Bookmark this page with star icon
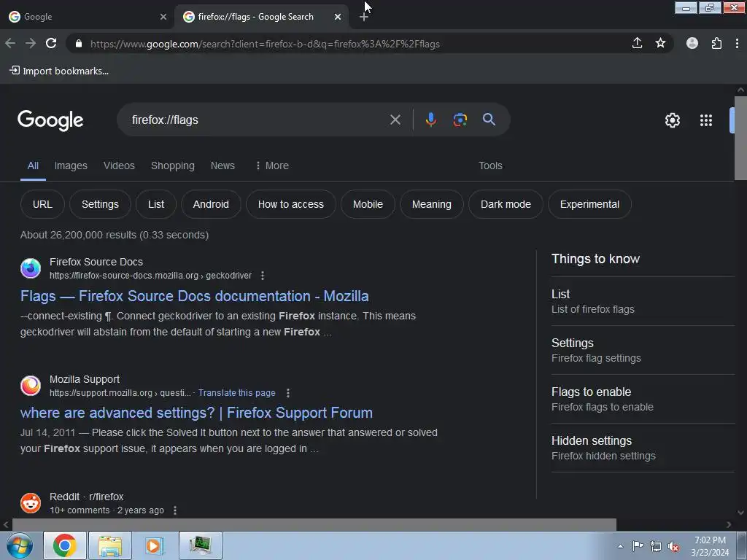Screen dimensions: 747x560 tap(660, 43)
